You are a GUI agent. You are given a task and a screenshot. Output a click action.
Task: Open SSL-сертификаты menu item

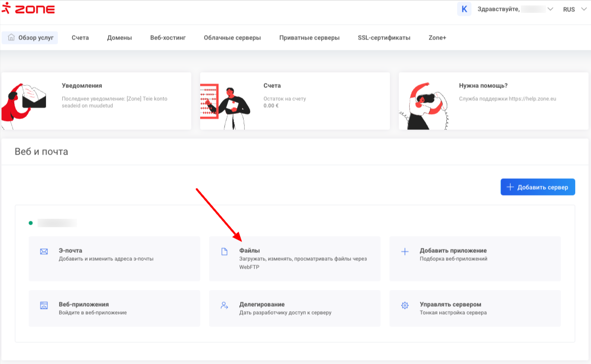pyautogui.click(x=384, y=38)
